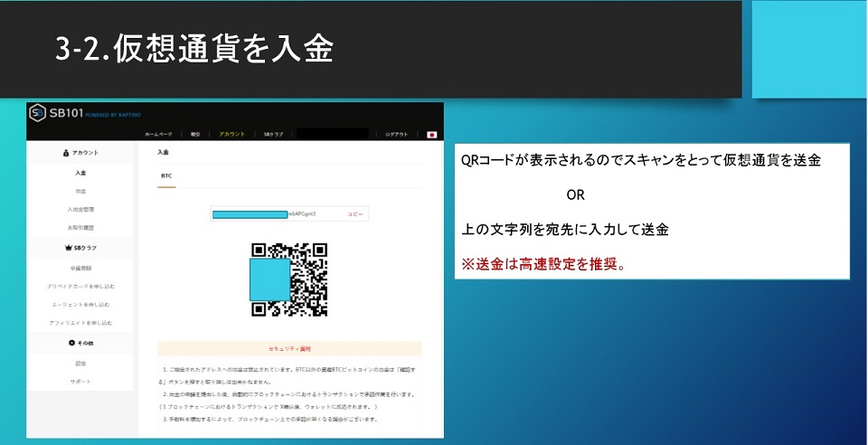This screenshot has width=868, height=445.
Task: Open プリペイドカードを申し込む in the sidebar
Action: click(80, 286)
